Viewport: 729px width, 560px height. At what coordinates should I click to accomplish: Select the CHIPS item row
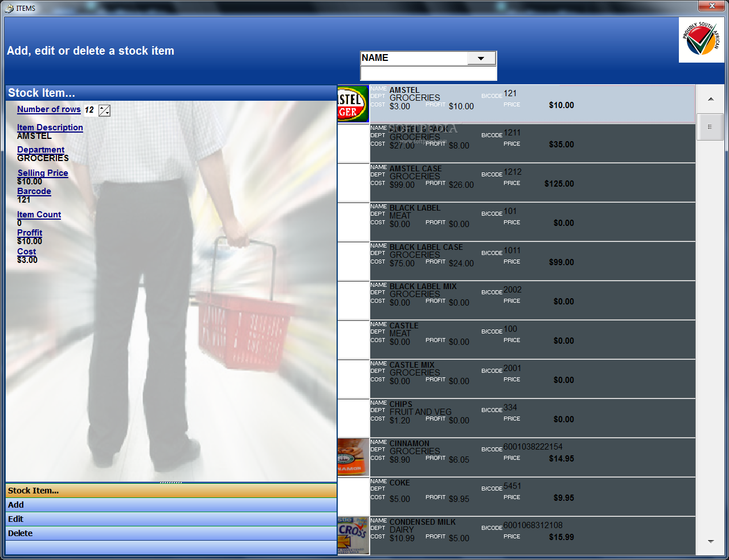point(517,418)
